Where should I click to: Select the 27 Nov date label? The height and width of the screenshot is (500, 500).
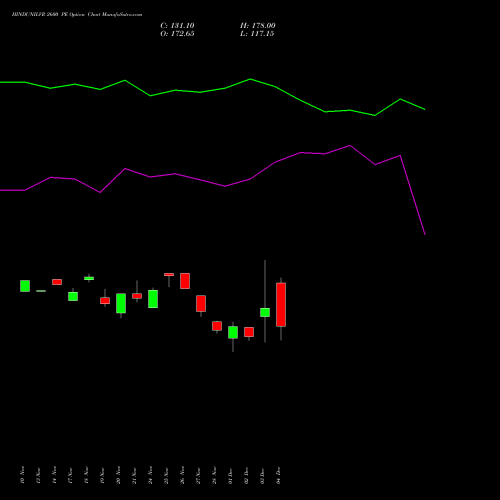pyautogui.click(x=198, y=476)
